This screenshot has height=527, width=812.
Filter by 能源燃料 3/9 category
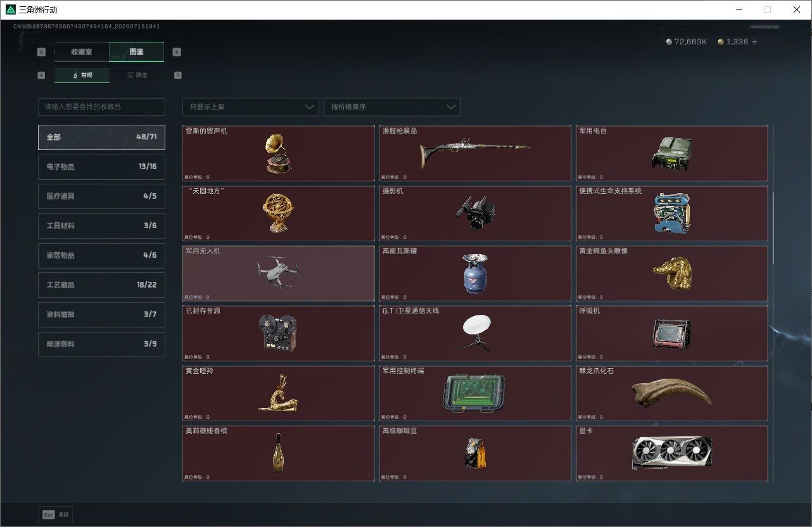[101, 344]
